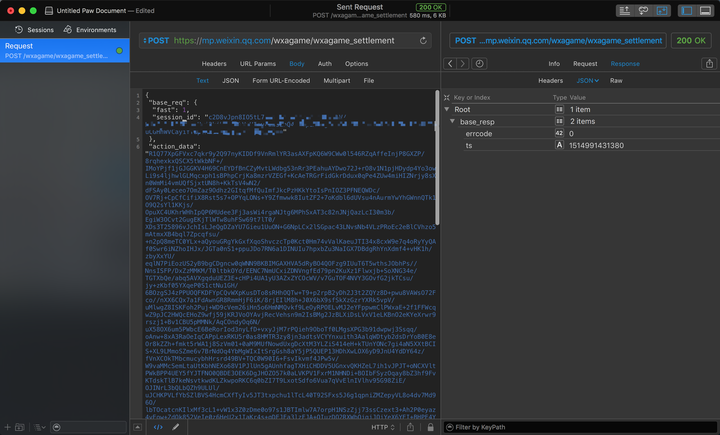Select JSON body type
Image resolution: width=720 pixels, height=435 pixels.
coord(231,80)
